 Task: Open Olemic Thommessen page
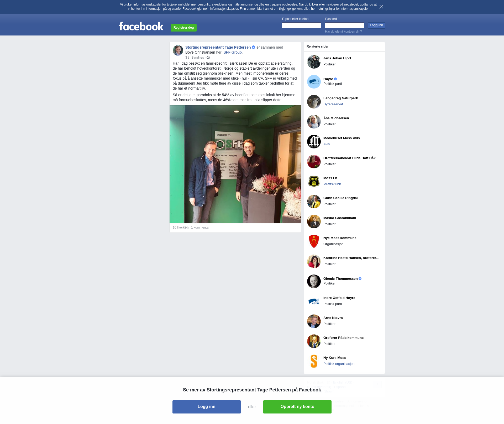tap(340, 279)
